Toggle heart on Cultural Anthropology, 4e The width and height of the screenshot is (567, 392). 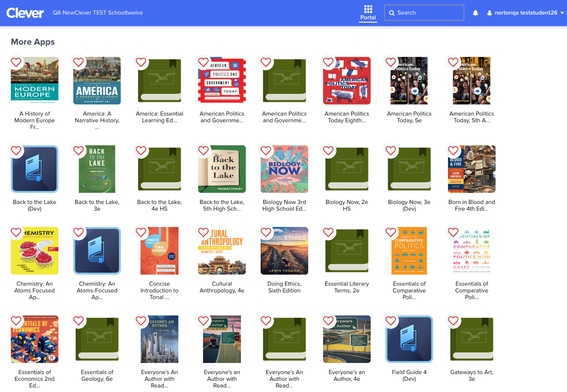pyautogui.click(x=203, y=232)
